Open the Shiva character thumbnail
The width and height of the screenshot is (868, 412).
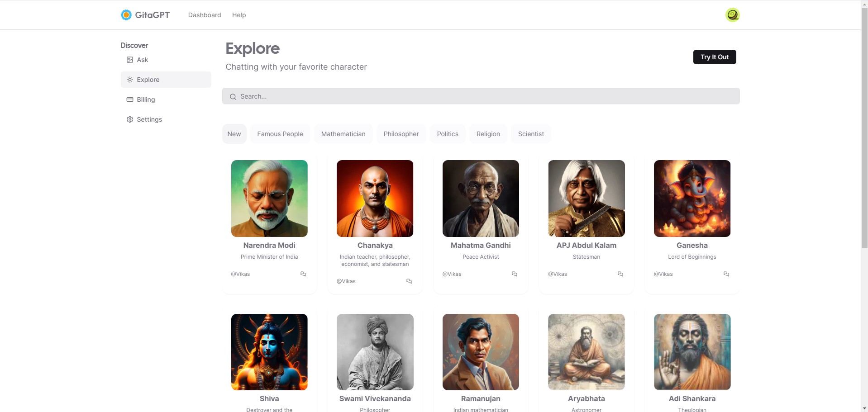click(269, 352)
